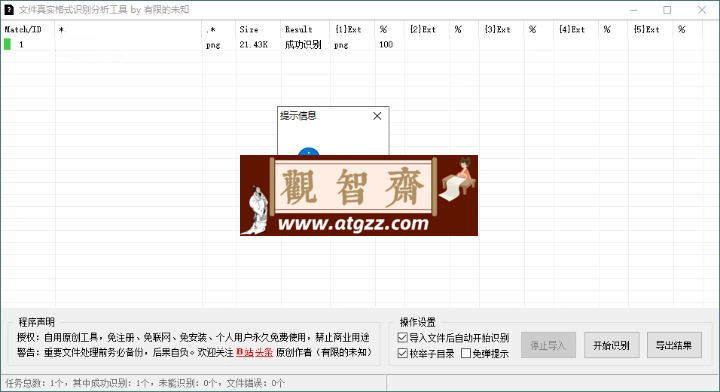This screenshot has height=392, width=720.
Task: Click the [4]Ext column header
Action: (x=576, y=29)
